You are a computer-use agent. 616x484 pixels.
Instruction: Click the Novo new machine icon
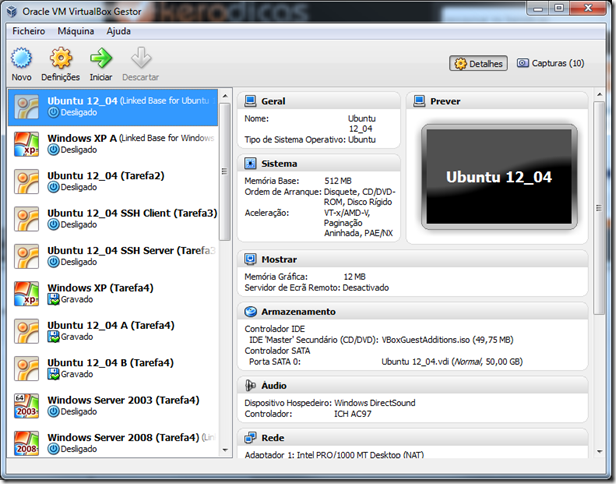coord(21,58)
